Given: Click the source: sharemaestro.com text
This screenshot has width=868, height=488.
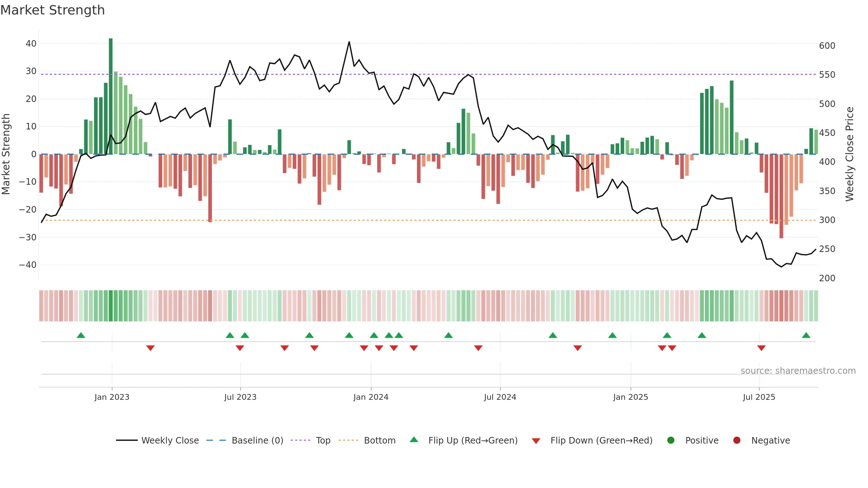Looking at the screenshot, I should point(798,371).
